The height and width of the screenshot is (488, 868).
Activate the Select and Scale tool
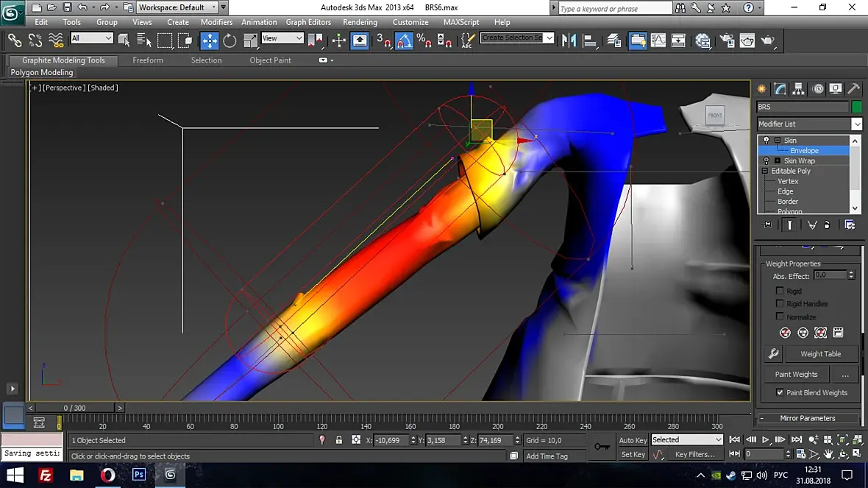coord(250,40)
